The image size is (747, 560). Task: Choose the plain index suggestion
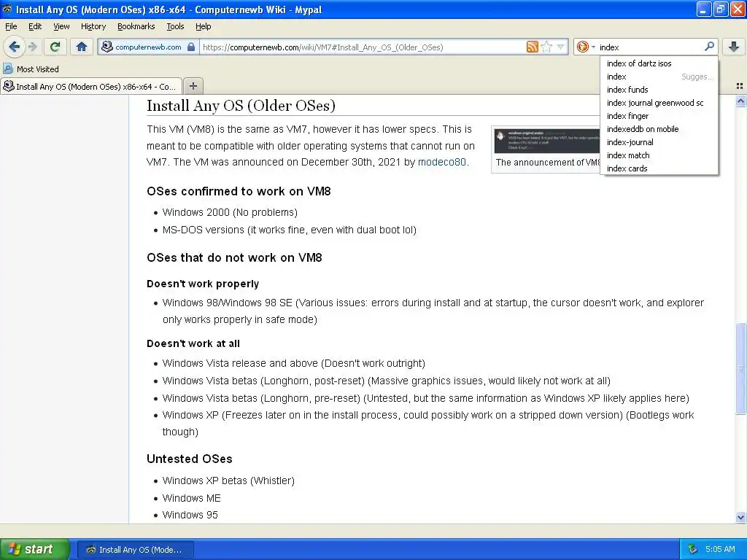[x=659, y=77]
